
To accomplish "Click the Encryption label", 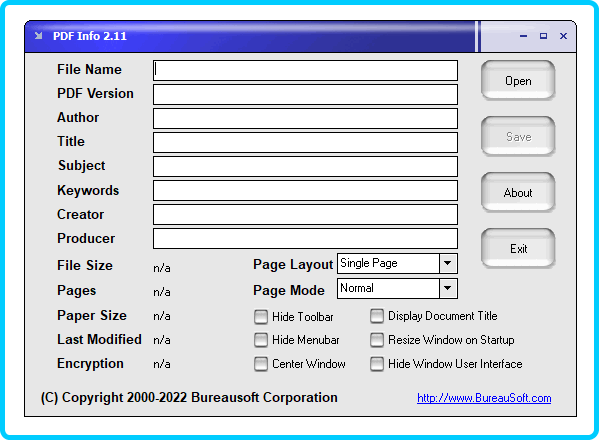I will [90, 364].
